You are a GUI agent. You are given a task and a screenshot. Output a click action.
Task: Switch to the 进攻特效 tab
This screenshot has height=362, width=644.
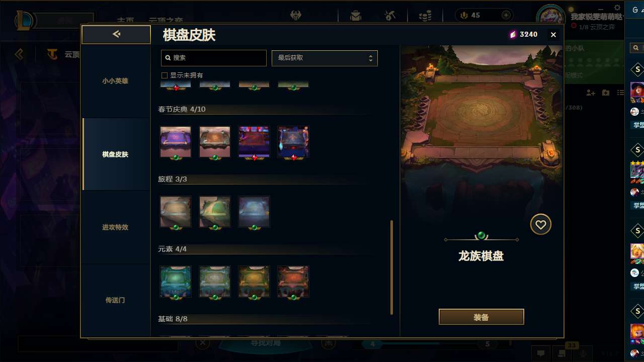pos(115,227)
